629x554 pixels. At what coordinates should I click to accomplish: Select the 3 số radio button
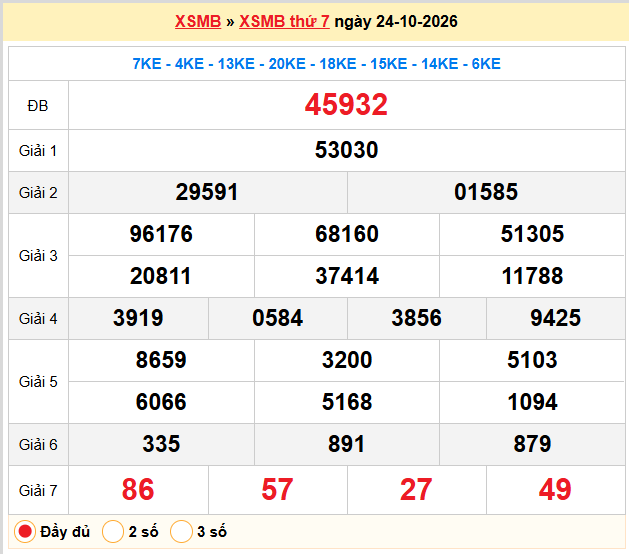coord(181,532)
